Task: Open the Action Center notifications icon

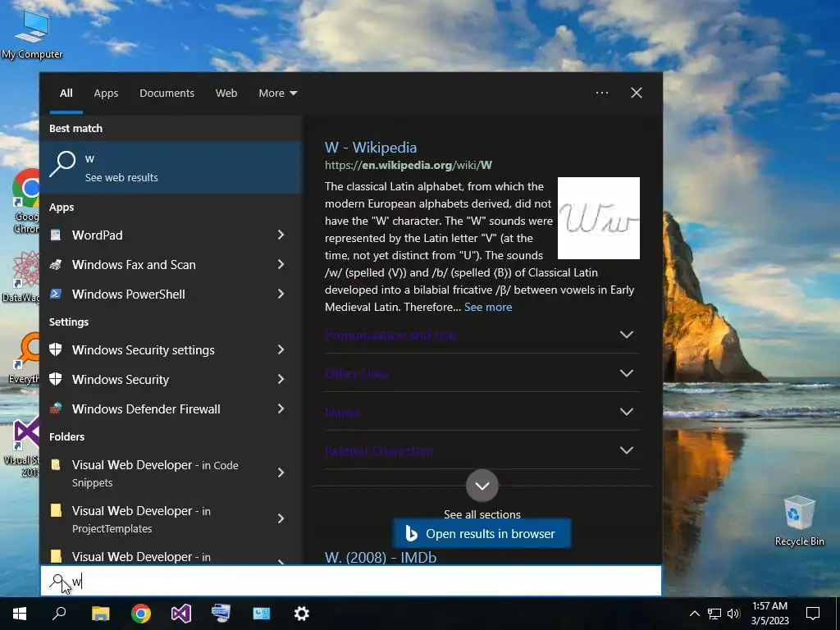Action: (813, 614)
